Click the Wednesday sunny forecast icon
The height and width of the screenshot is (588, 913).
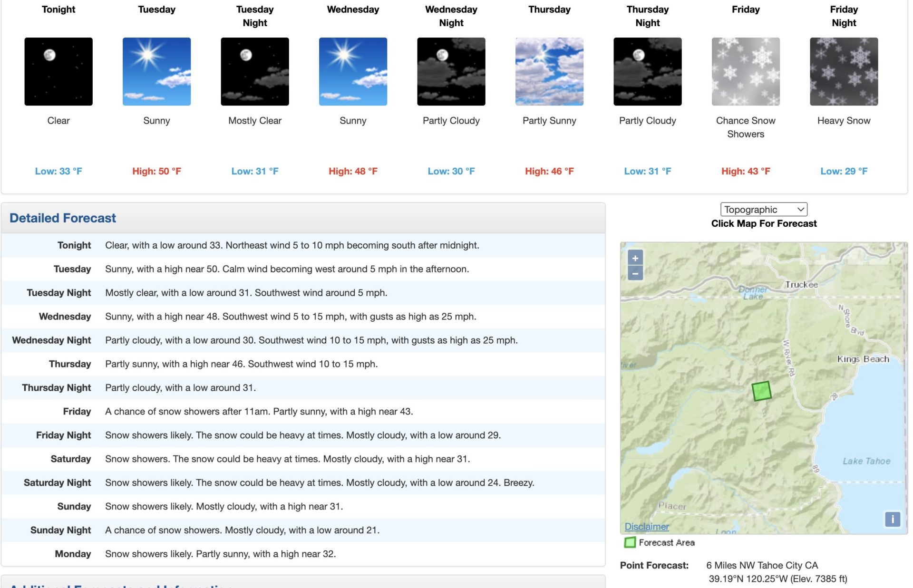353,72
